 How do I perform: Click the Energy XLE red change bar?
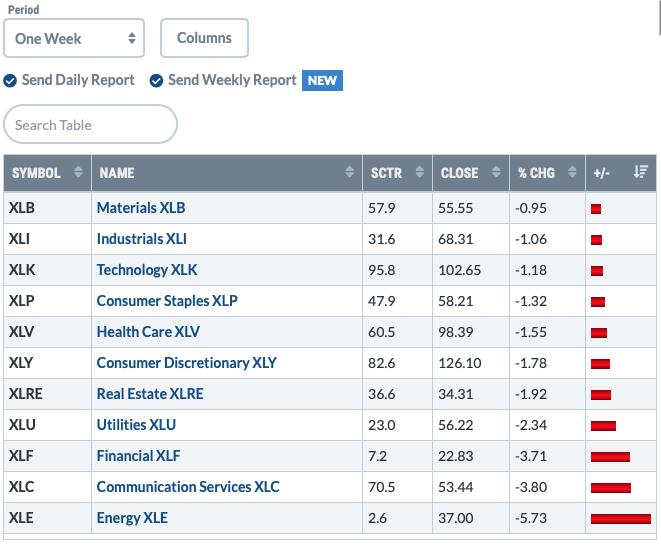click(621, 519)
